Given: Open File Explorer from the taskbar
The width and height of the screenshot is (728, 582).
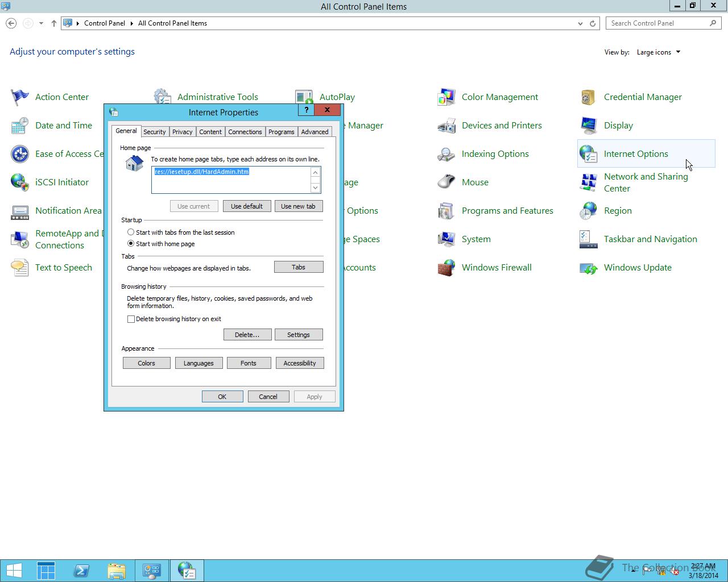Looking at the screenshot, I should [117, 571].
